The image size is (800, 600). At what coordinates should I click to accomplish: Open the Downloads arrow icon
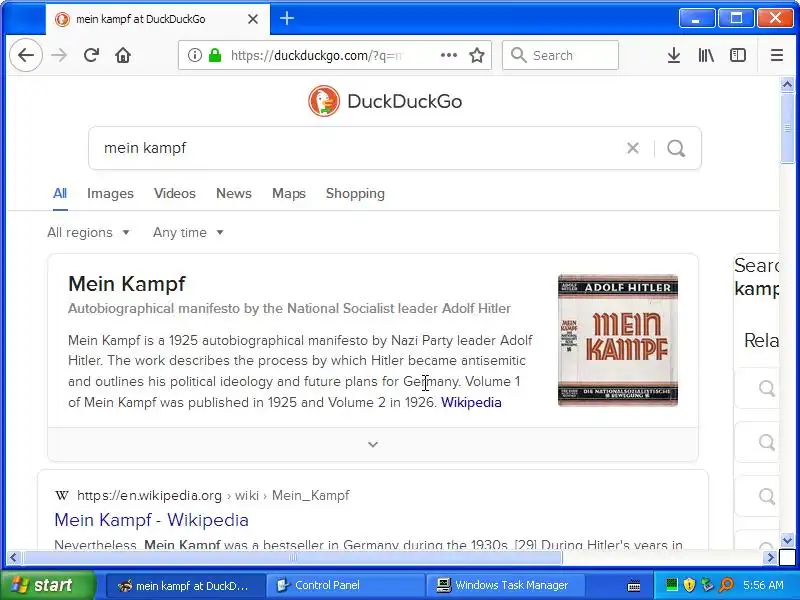pyautogui.click(x=674, y=55)
